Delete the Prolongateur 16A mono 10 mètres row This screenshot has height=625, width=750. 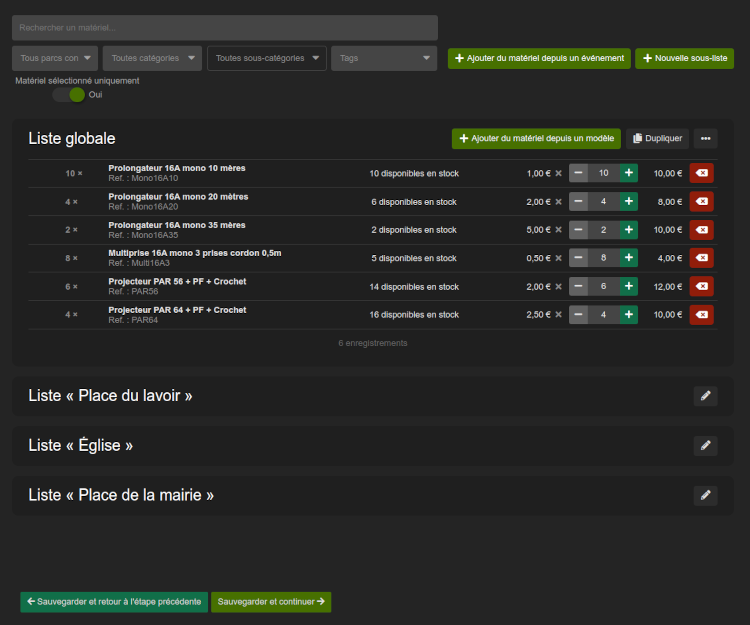coord(702,173)
